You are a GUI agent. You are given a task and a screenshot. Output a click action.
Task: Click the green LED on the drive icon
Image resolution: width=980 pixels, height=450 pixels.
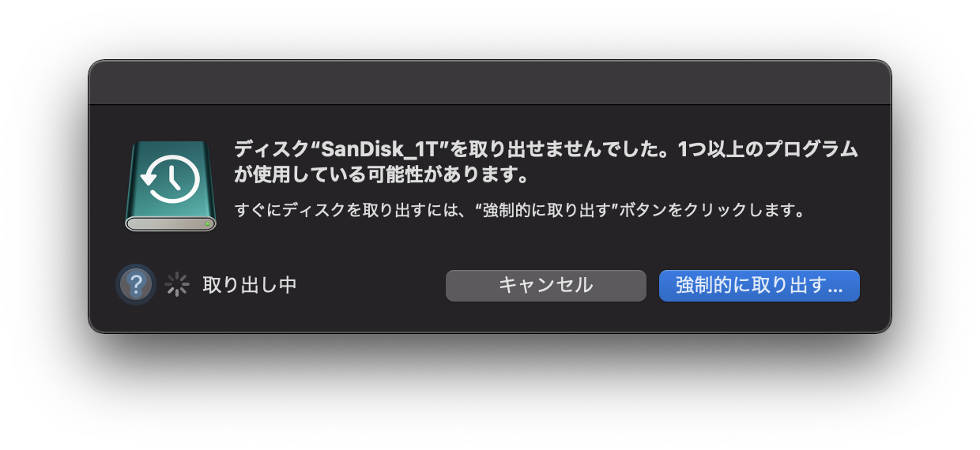tap(207, 224)
